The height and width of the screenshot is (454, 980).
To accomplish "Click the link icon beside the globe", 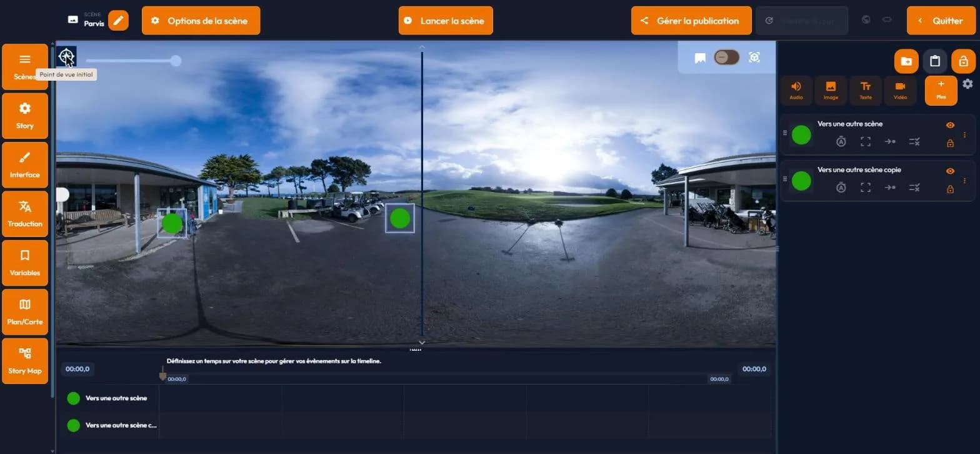I will (x=886, y=20).
